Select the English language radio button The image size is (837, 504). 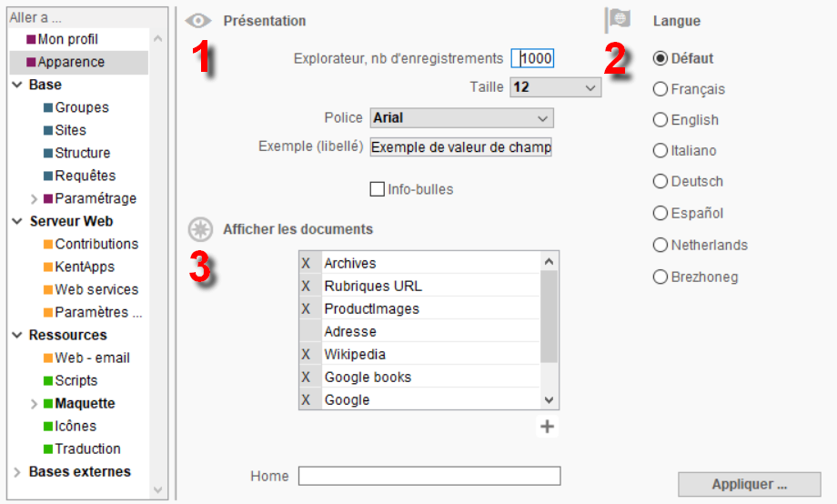click(661, 120)
